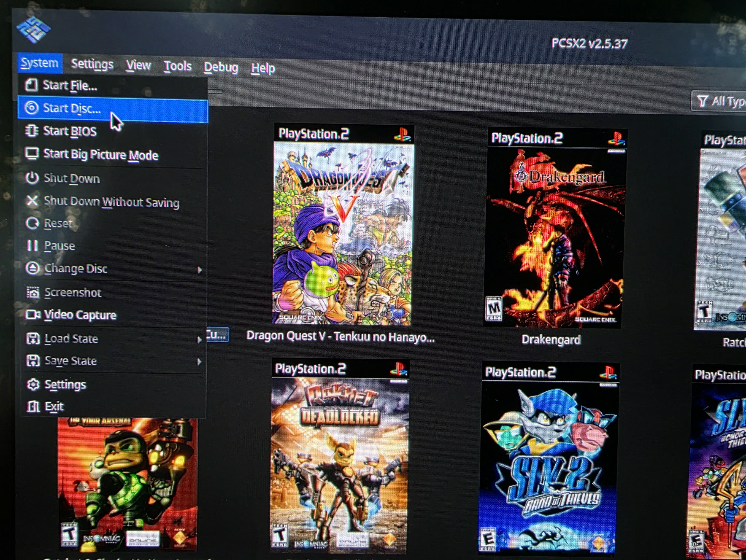
Task: Select Up Your Arsenal game cover
Action: 128,485
